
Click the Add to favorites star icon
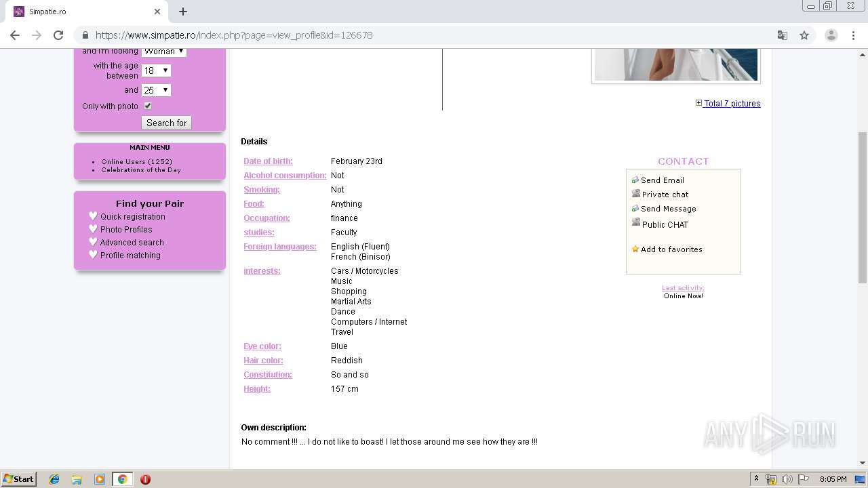tap(635, 249)
